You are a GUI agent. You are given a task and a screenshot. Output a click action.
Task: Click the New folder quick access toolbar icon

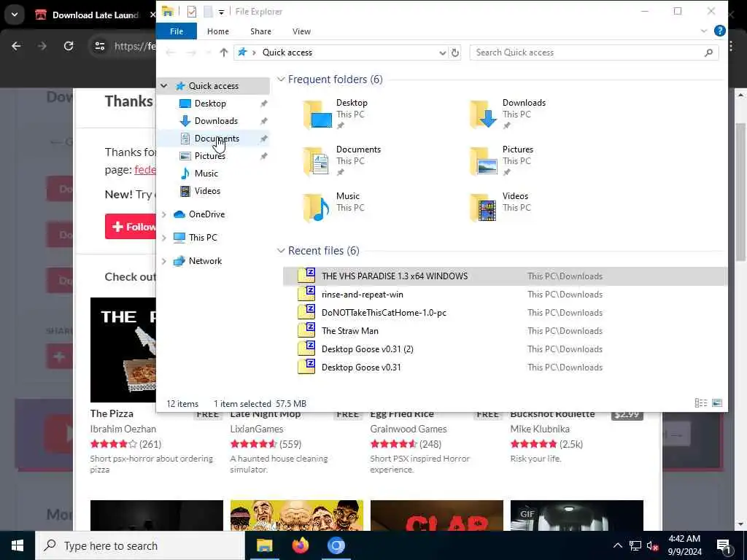(x=208, y=12)
